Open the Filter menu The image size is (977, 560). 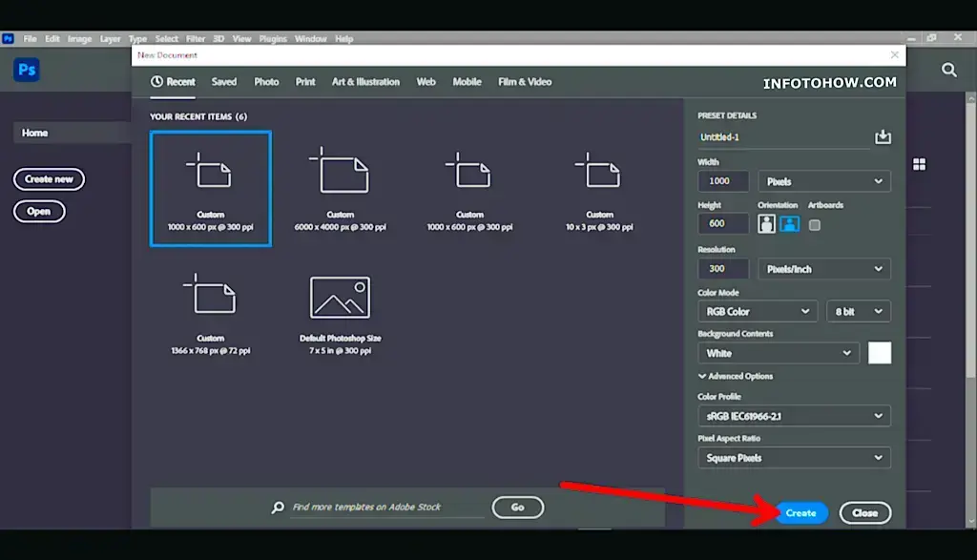point(195,38)
